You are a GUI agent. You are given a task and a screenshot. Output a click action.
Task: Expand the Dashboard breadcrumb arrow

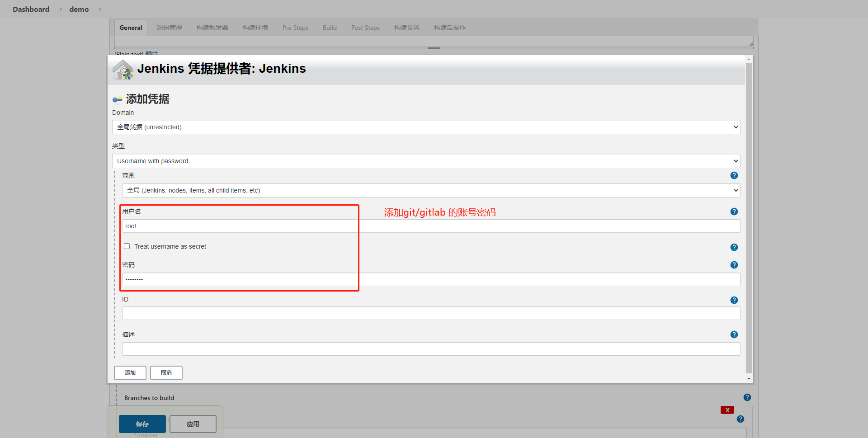[61, 9]
